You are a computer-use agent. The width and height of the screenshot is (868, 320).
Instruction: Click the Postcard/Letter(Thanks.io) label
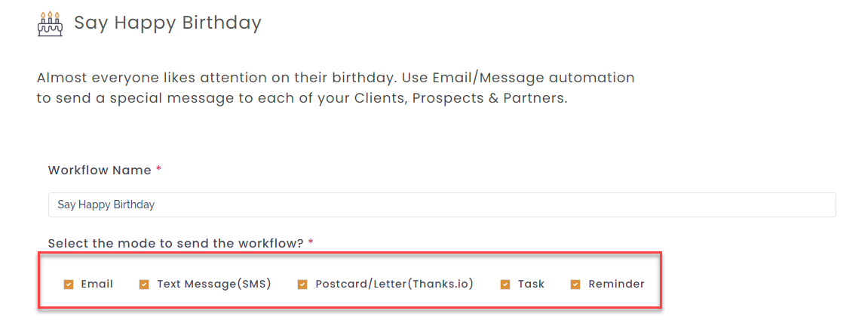tap(394, 285)
